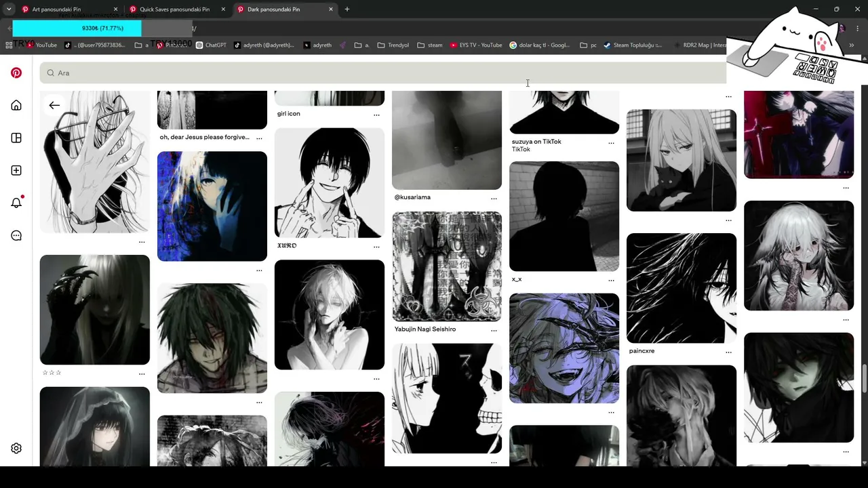Open the hand holding glasses pin
868x488 pixels.
coord(95,162)
